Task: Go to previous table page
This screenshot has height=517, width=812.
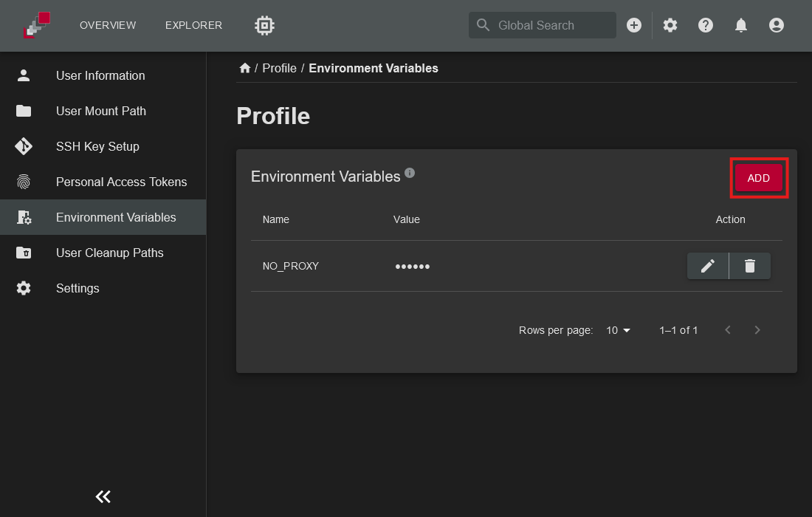Action: click(x=728, y=330)
